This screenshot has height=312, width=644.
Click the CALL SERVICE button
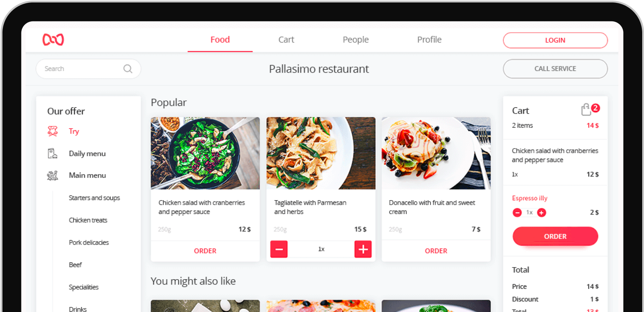555,69
